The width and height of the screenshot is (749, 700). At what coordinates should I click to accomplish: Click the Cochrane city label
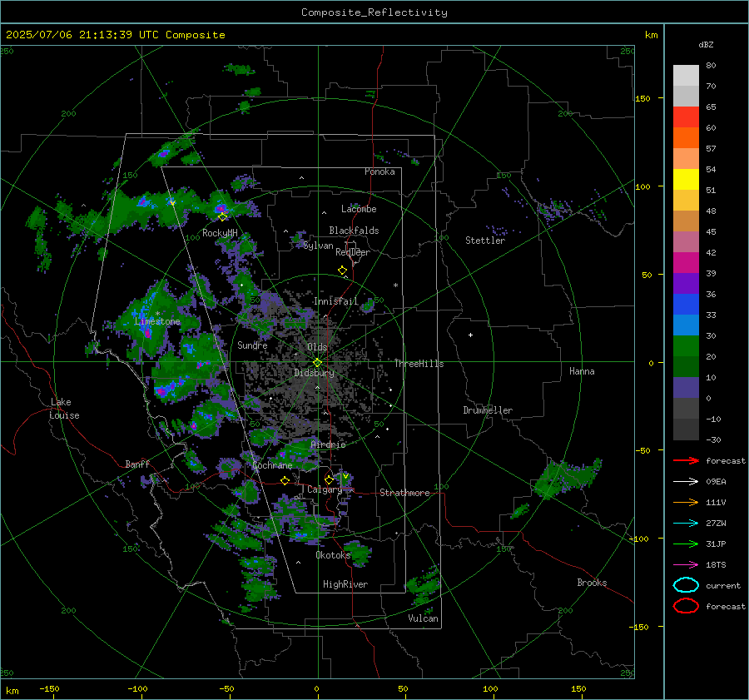click(x=272, y=465)
